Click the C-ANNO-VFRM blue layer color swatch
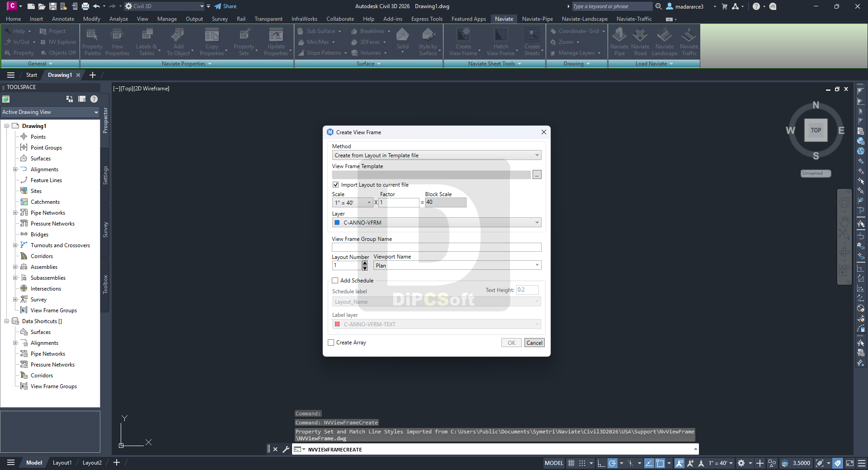Screen dimensions: 868x470 tap(337, 222)
